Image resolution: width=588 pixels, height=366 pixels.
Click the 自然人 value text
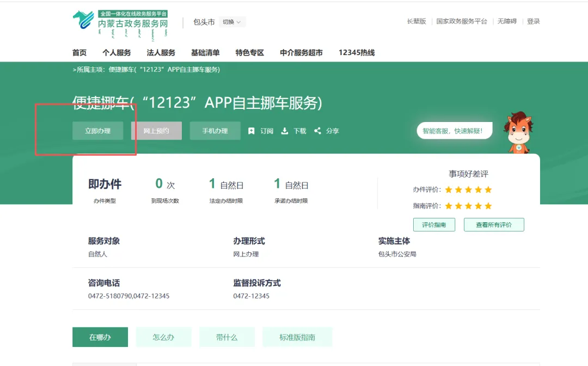[97, 254]
